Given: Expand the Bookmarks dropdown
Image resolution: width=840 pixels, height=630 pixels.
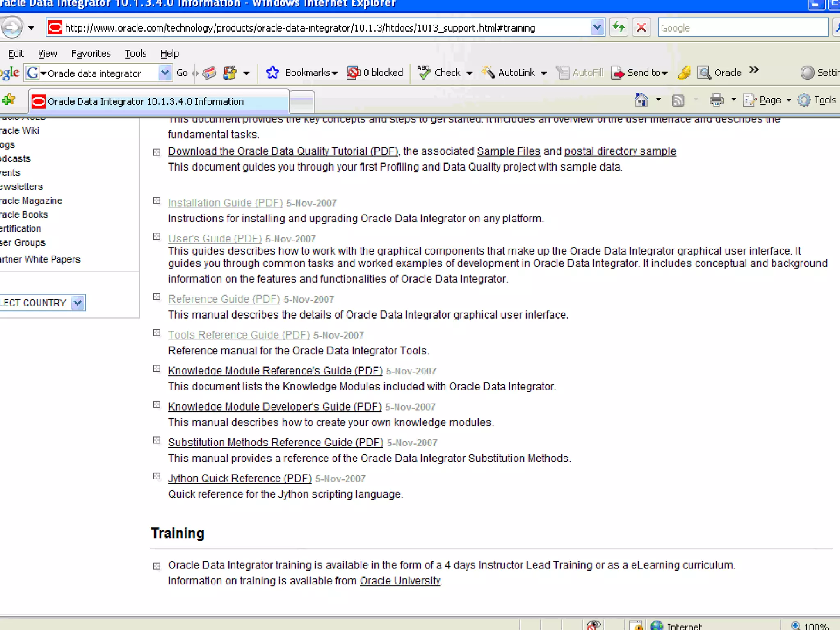Looking at the screenshot, I should pos(335,73).
